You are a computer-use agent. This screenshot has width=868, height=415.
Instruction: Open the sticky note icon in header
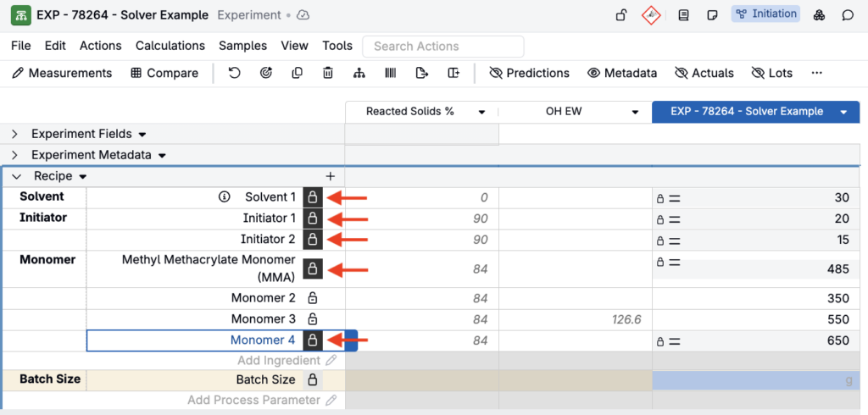pyautogui.click(x=713, y=15)
